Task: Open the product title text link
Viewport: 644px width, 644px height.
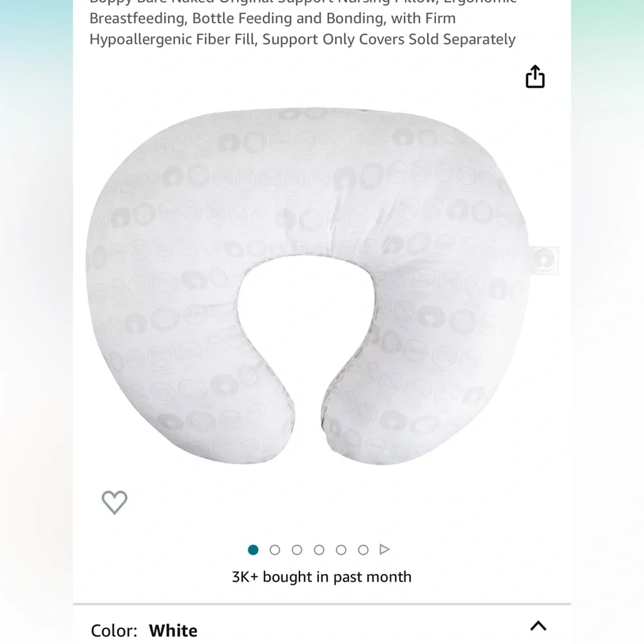Action: (x=303, y=24)
